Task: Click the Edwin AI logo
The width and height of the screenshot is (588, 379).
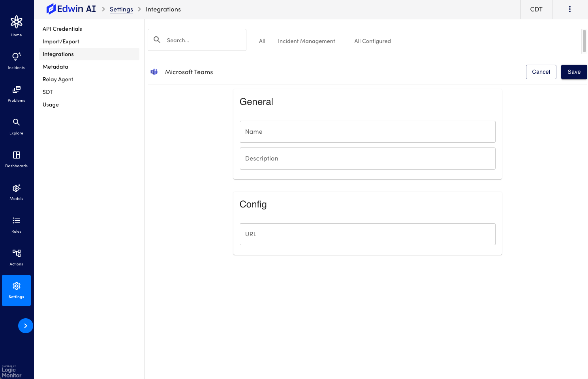Action: click(x=71, y=9)
